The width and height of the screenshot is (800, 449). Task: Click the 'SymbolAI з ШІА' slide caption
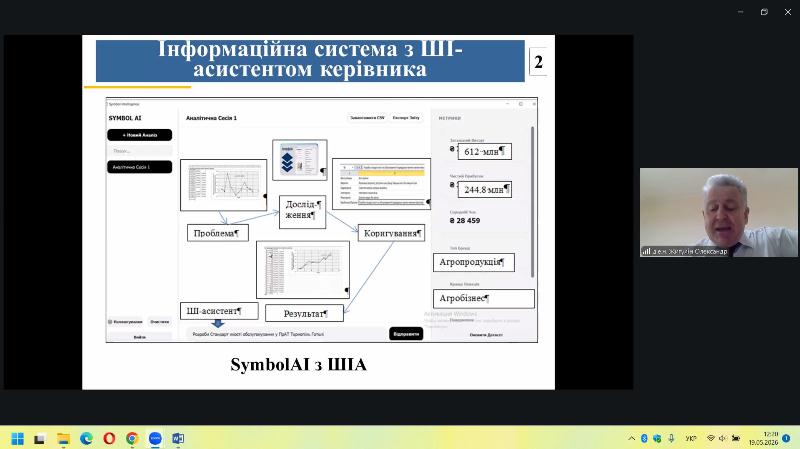coord(298,365)
